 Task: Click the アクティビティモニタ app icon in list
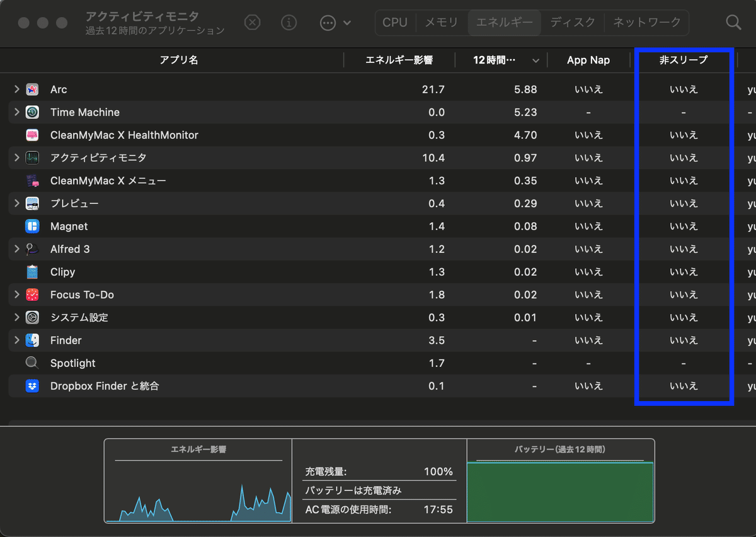coord(32,157)
